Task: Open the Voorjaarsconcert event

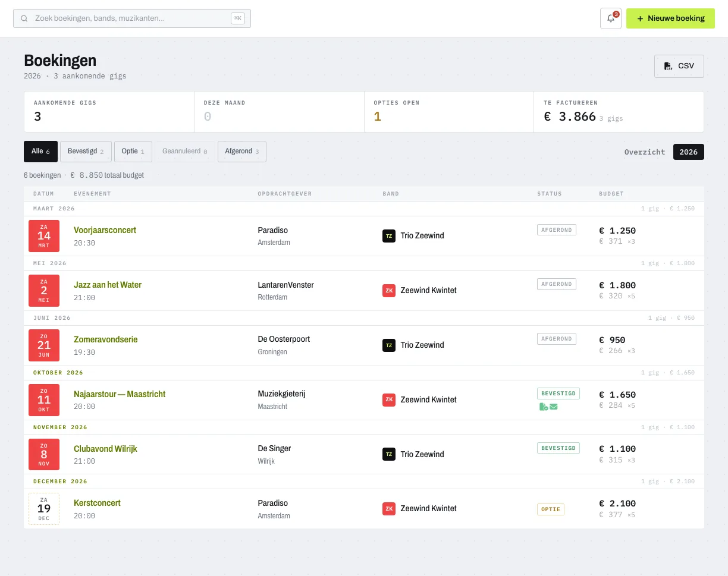Action: point(105,230)
